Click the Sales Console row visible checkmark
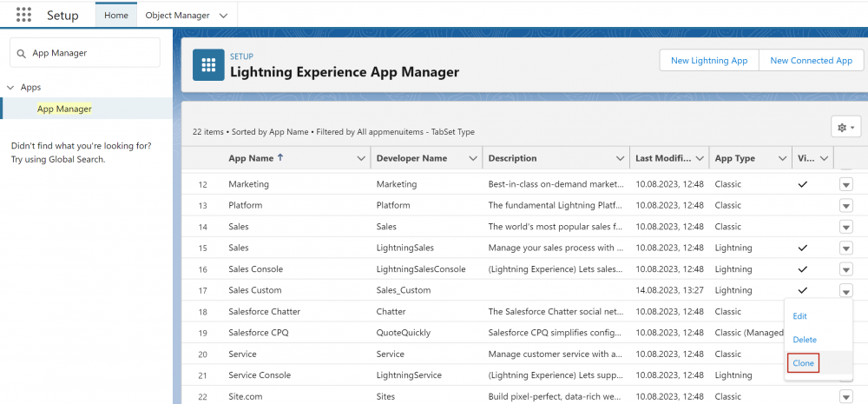Image resolution: width=868 pixels, height=404 pixels. tap(802, 268)
